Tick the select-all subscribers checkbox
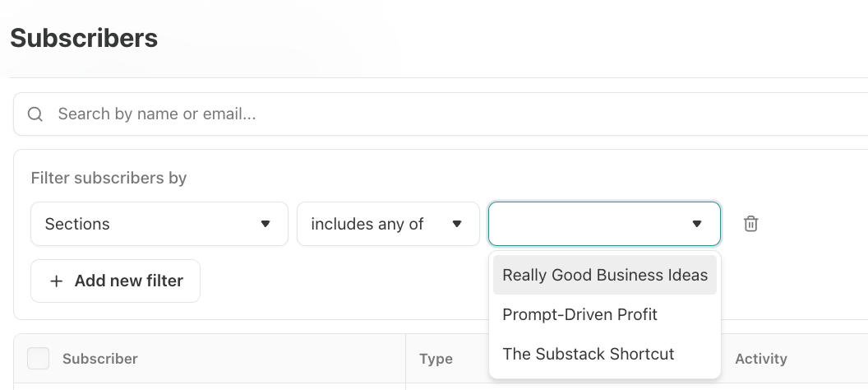 pos(38,359)
